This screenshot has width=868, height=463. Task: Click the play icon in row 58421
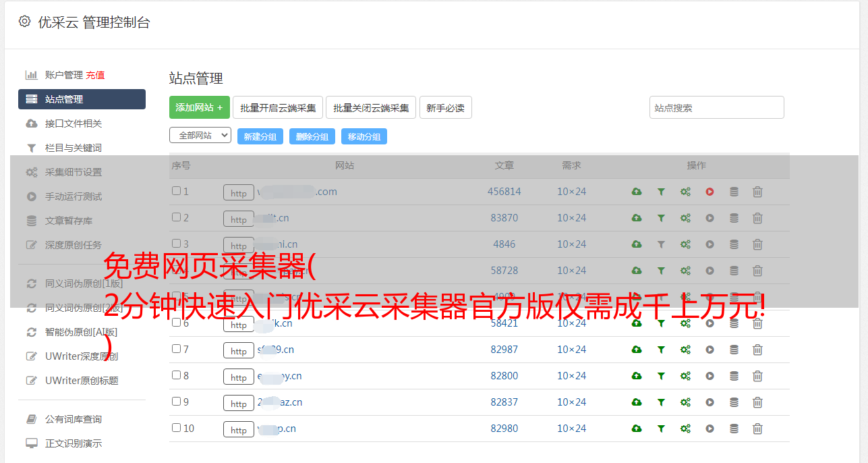(x=710, y=323)
